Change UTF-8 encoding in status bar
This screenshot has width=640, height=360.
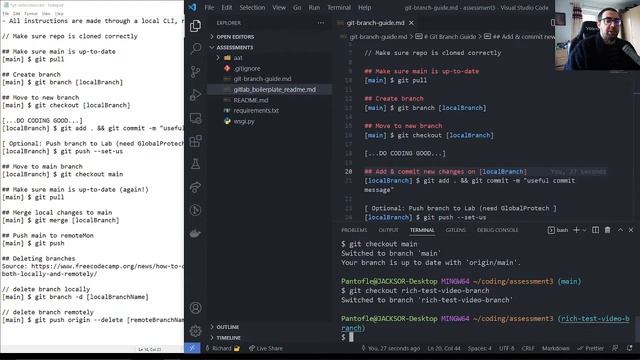coord(507,348)
